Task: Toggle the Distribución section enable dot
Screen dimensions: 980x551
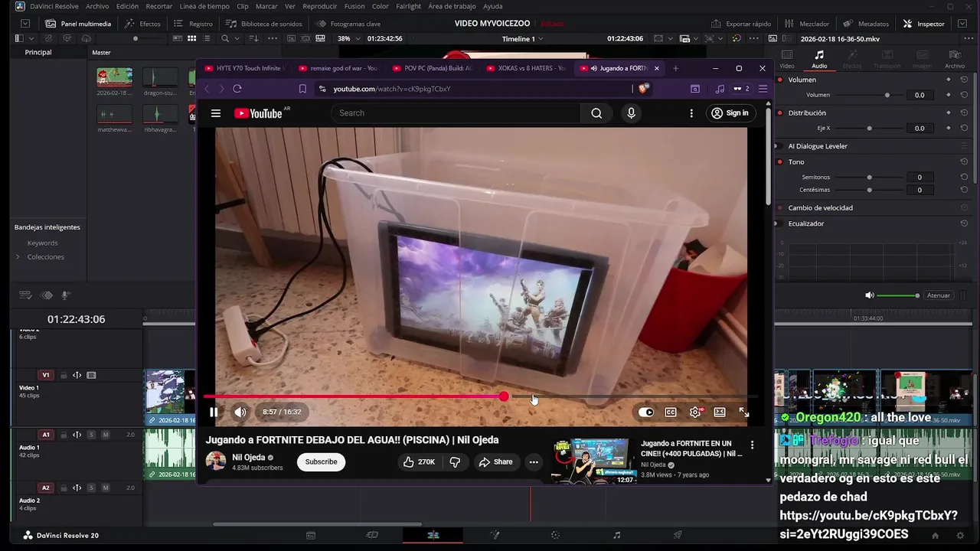Action: point(780,112)
